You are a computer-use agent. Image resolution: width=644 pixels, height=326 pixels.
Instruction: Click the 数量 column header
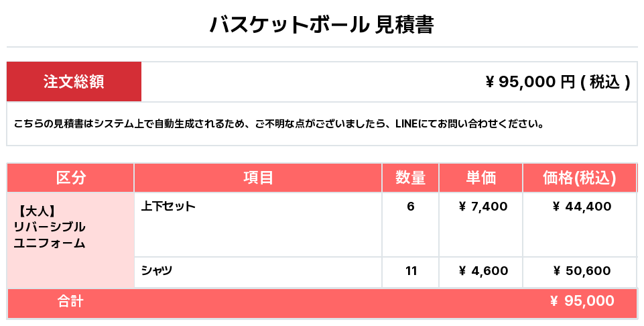tap(410, 178)
